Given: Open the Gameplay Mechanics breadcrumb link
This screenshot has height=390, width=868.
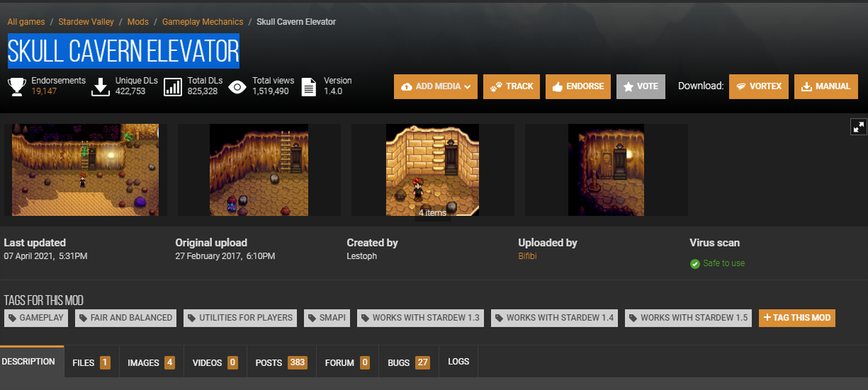Looking at the screenshot, I should pos(202,22).
